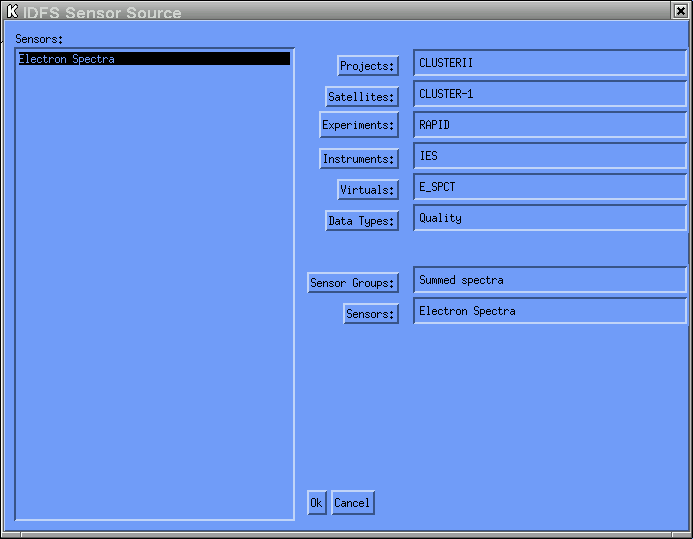This screenshot has height=539, width=693.
Task: Open the Instruments selector button
Action: 359,159
